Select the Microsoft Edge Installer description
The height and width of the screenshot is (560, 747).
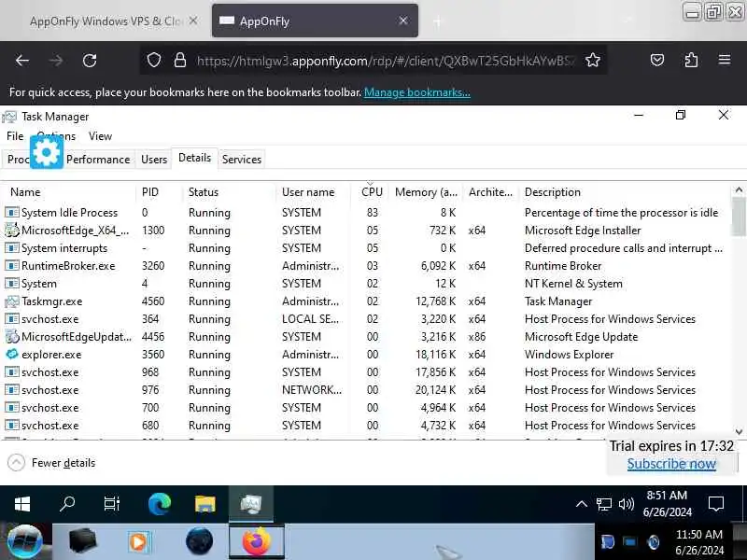coord(583,231)
